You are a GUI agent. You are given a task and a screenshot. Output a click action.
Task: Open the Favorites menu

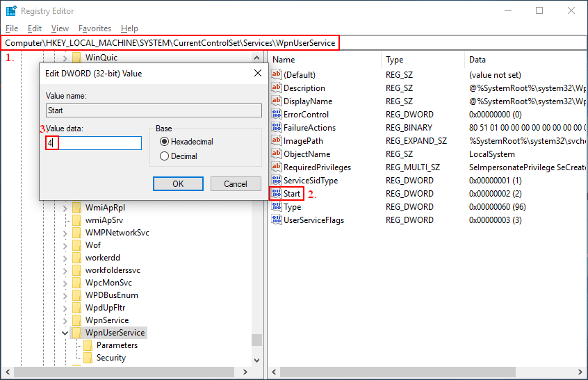(95, 28)
